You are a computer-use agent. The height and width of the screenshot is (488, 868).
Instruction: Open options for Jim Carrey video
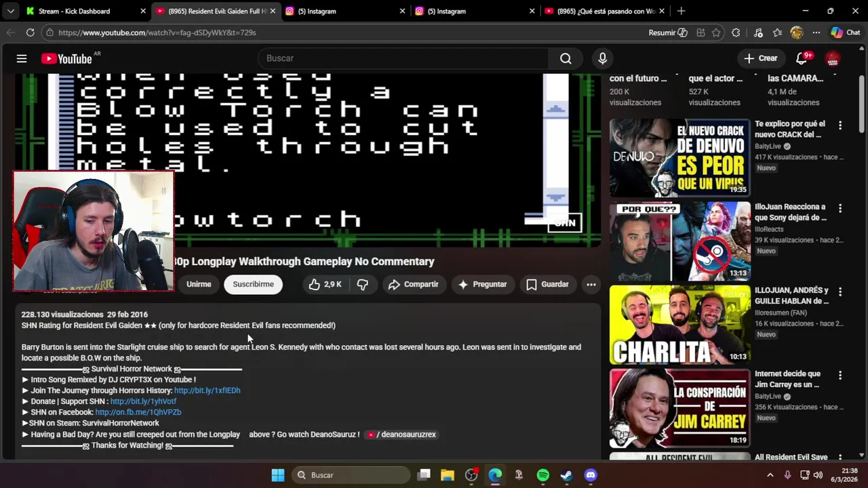tap(840, 375)
